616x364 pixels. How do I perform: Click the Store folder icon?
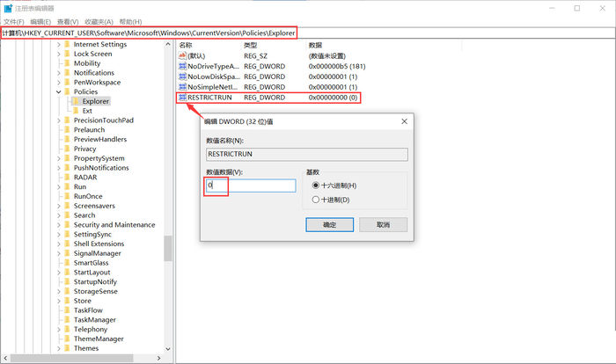(x=67, y=301)
